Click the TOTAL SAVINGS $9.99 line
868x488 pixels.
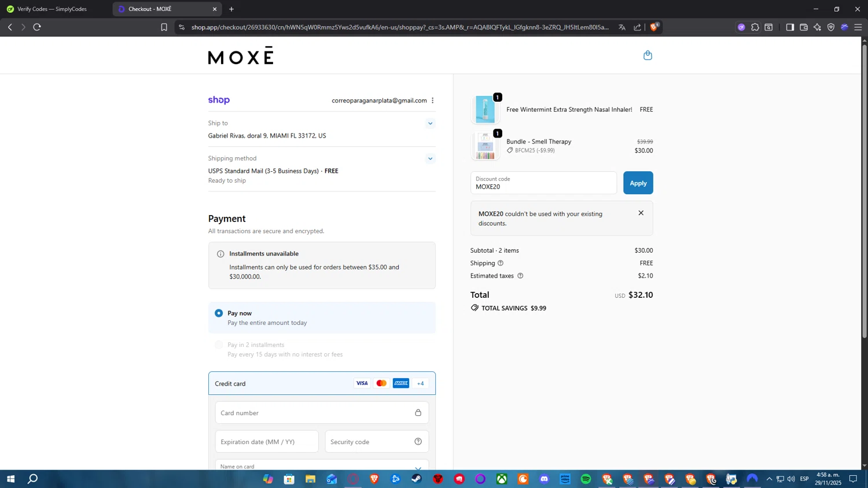click(509, 308)
